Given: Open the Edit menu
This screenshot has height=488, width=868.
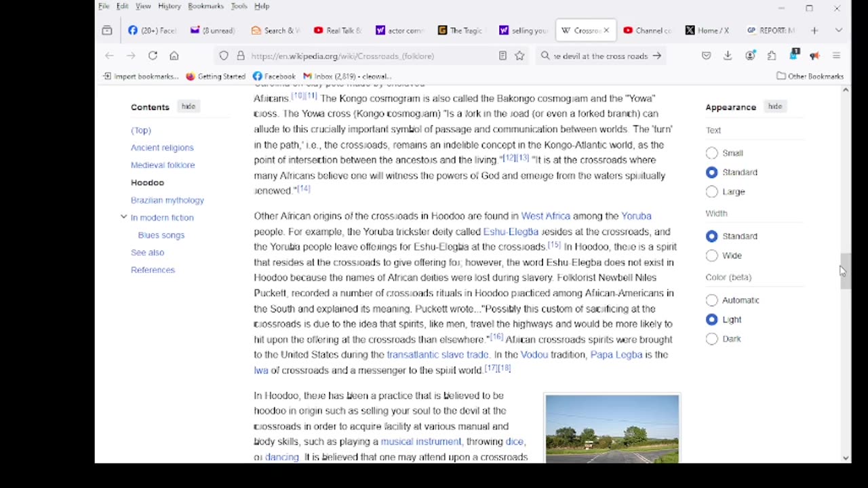Looking at the screenshot, I should pos(122,6).
